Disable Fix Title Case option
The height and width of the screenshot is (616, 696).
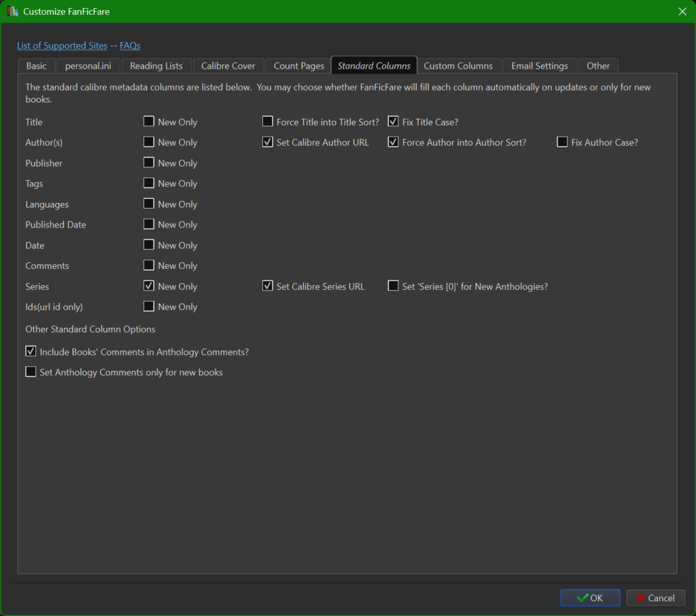tap(393, 121)
